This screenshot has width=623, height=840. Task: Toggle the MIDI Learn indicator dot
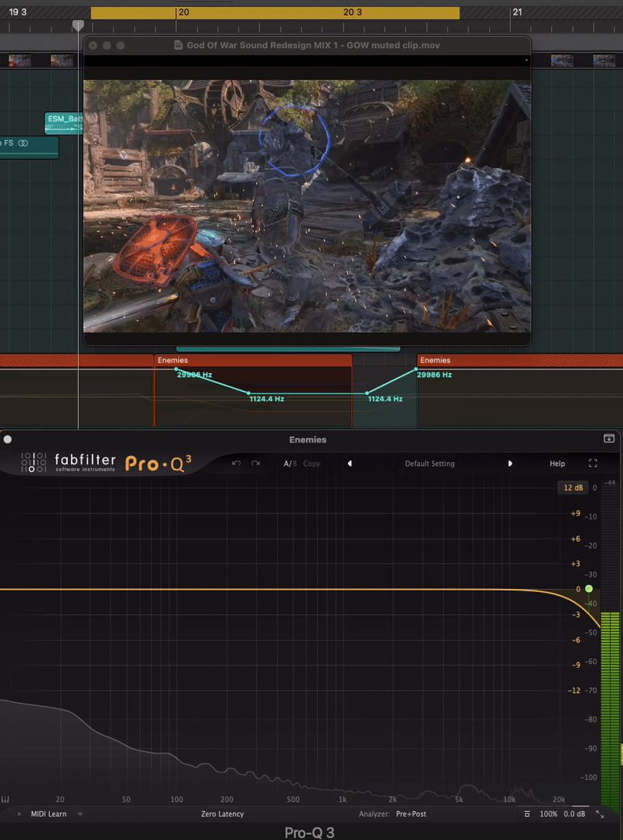tap(19, 814)
